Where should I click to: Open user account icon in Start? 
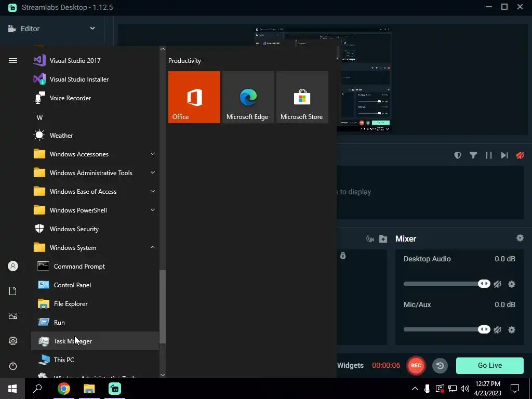pos(13,266)
